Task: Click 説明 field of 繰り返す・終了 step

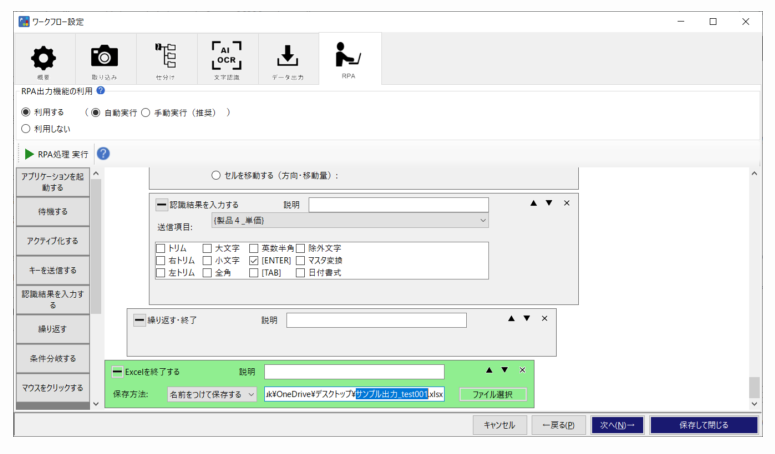Action: tap(376, 320)
